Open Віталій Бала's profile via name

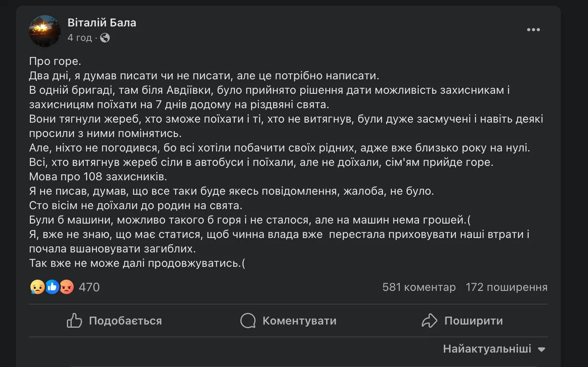click(102, 23)
